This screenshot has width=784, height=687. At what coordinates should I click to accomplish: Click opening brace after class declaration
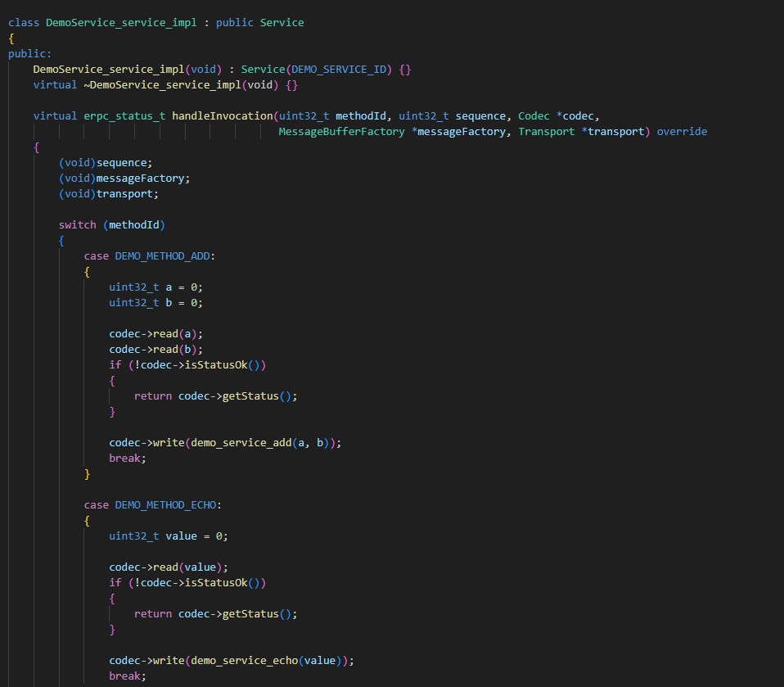(11, 38)
